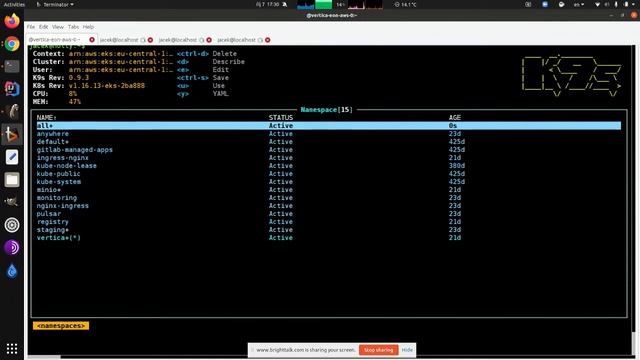Open the View menu

[58, 27]
